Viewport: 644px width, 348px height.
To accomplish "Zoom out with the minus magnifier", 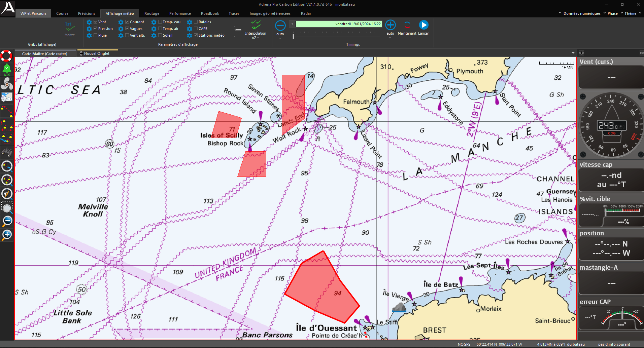I will point(7,221).
